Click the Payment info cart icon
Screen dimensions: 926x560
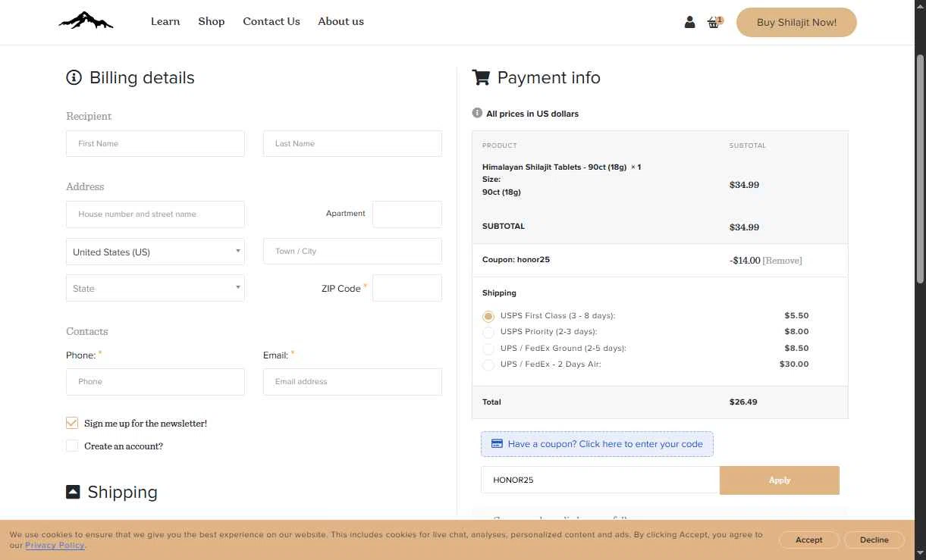click(x=481, y=77)
